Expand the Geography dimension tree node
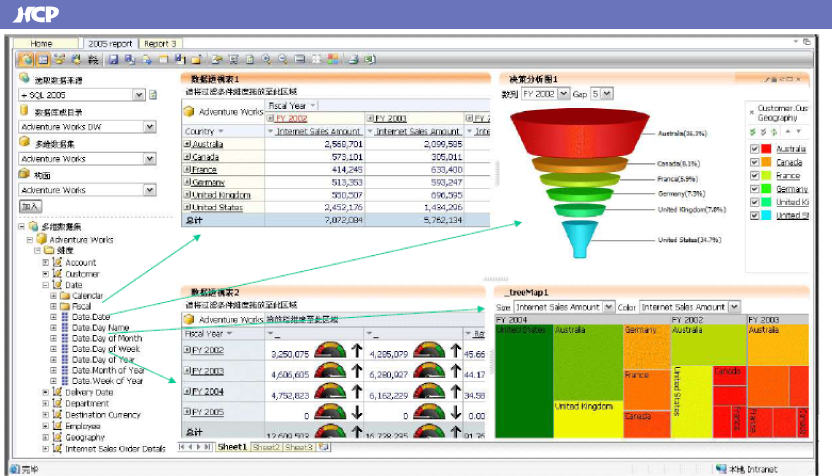The height and width of the screenshot is (476, 832). (x=46, y=437)
